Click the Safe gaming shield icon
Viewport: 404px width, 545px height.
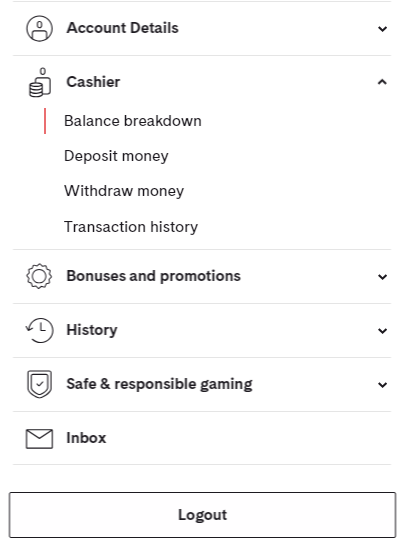39,384
